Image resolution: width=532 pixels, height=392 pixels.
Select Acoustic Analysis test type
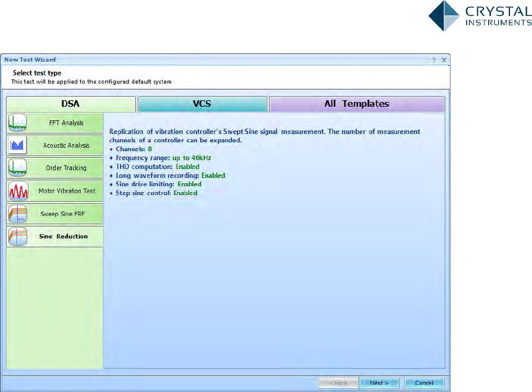point(55,145)
